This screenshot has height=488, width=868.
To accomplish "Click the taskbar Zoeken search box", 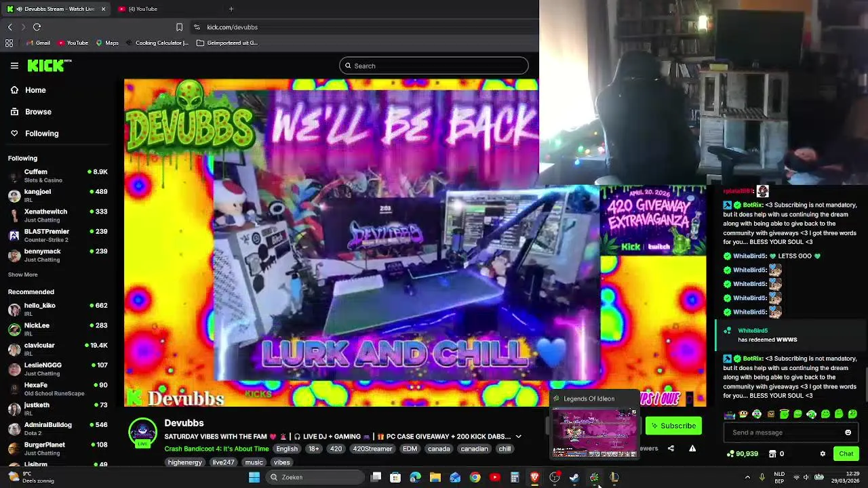I will pyautogui.click(x=314, y=477).
